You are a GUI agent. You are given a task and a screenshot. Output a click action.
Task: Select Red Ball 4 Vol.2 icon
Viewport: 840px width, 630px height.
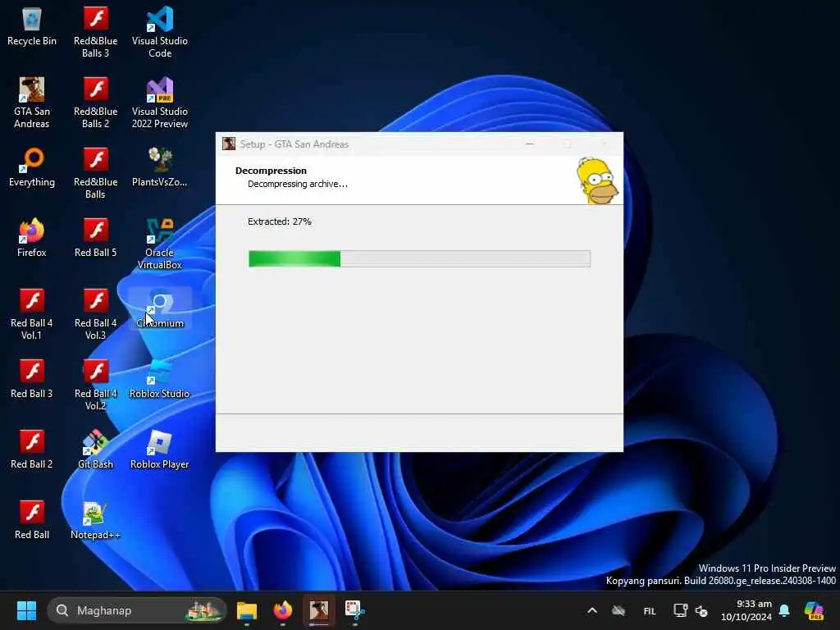[95, 386]
